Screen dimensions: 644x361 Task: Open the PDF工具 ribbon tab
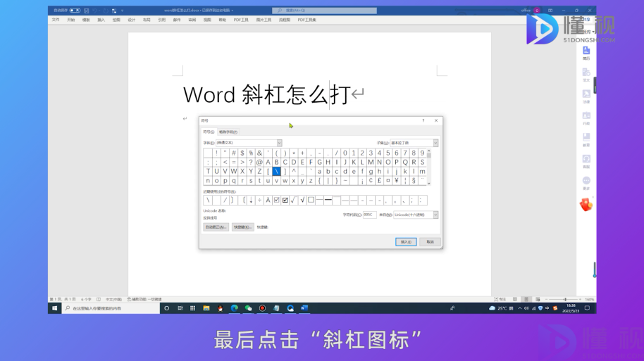(x=241, y=20)
